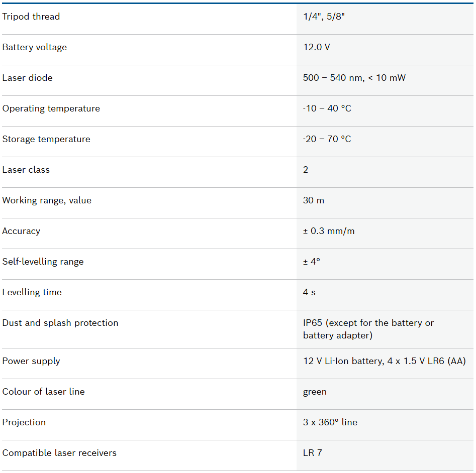Image resolution: width=476 pixels, height=473 pixels.
Task: Select the "-20 – 70 °C" value
Action: point(327,139)
